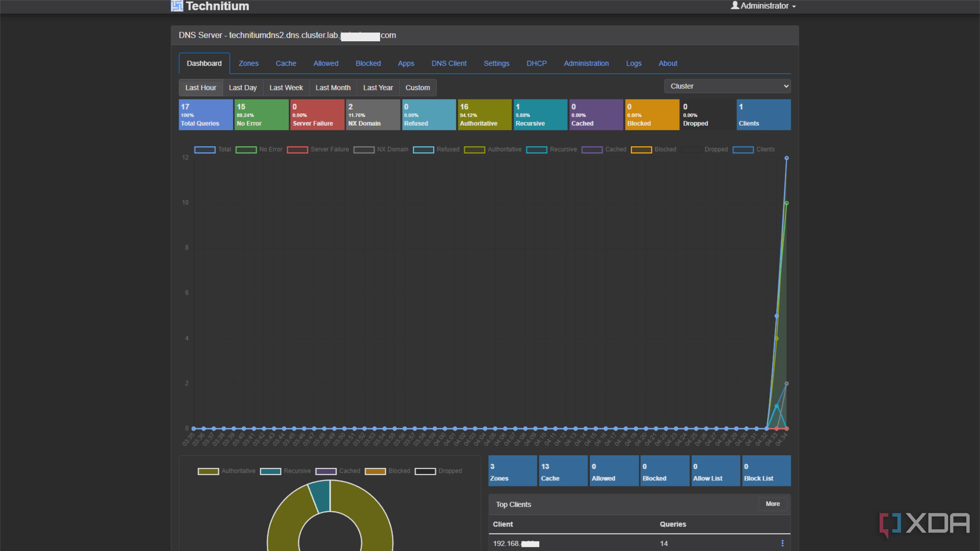Viewport: 980px width, 551px height.
Task: Open the Allow List summary tile
Action: pos(716,471)
